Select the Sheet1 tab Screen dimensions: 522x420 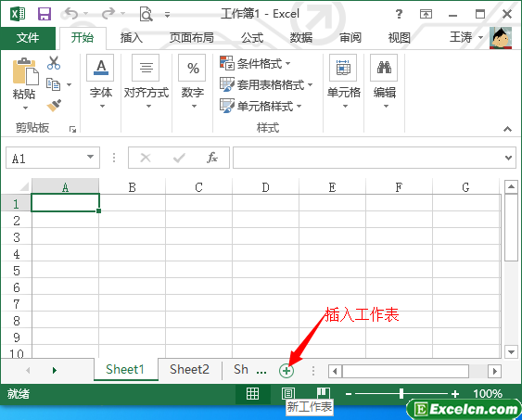(125, 369)
